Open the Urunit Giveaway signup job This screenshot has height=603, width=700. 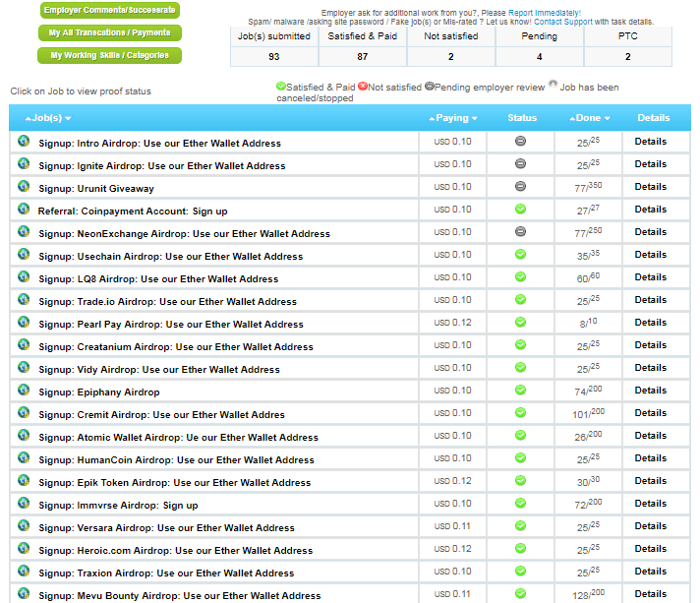tap(96, 189)
